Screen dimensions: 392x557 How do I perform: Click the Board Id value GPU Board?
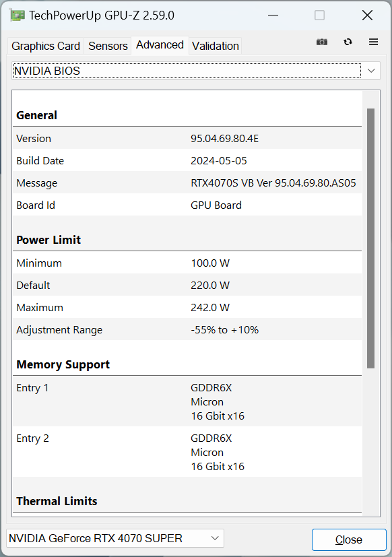[x=216, y=205]
